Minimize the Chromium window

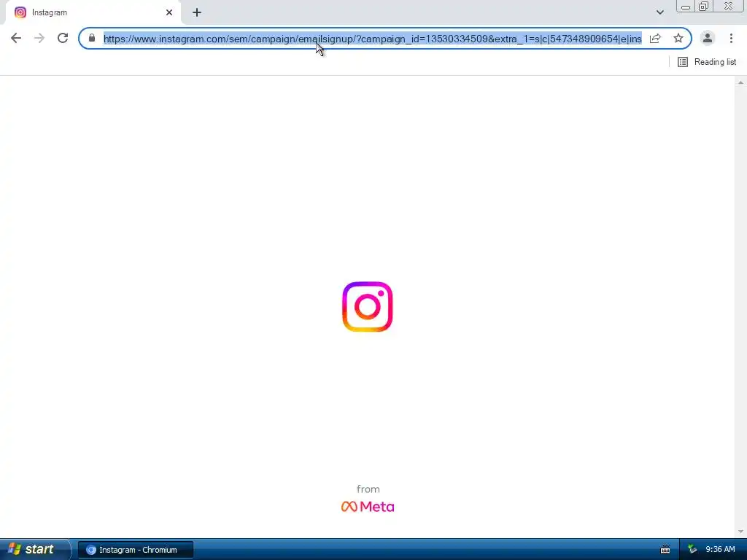[686, 6]
